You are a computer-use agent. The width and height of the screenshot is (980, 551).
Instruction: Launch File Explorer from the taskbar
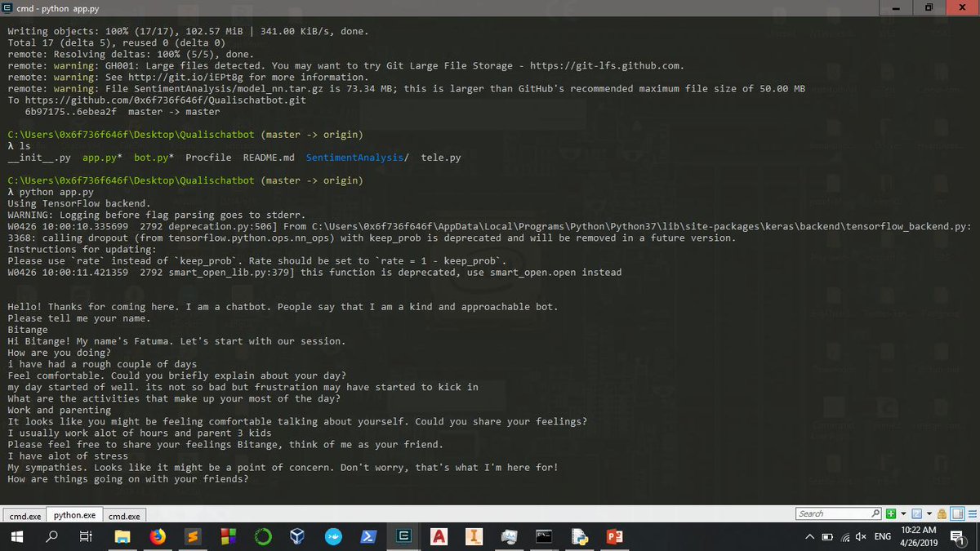pyautogui.click(x=122, y=536)
